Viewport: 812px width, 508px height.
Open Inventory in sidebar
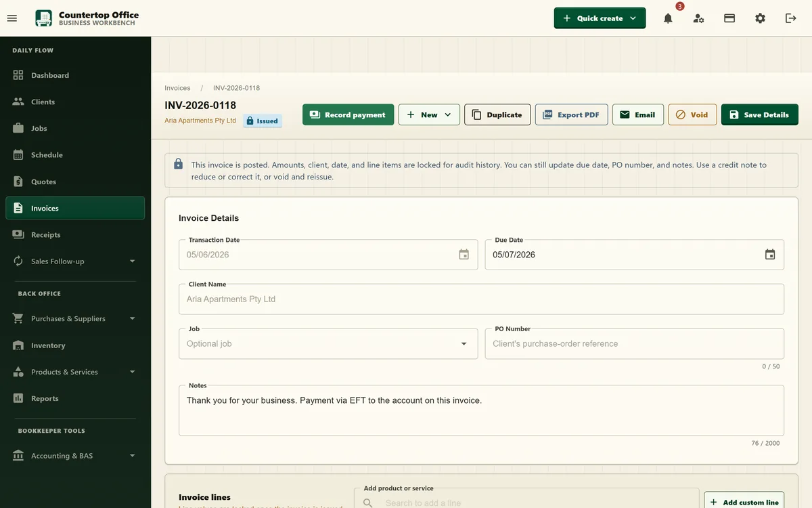75,345
